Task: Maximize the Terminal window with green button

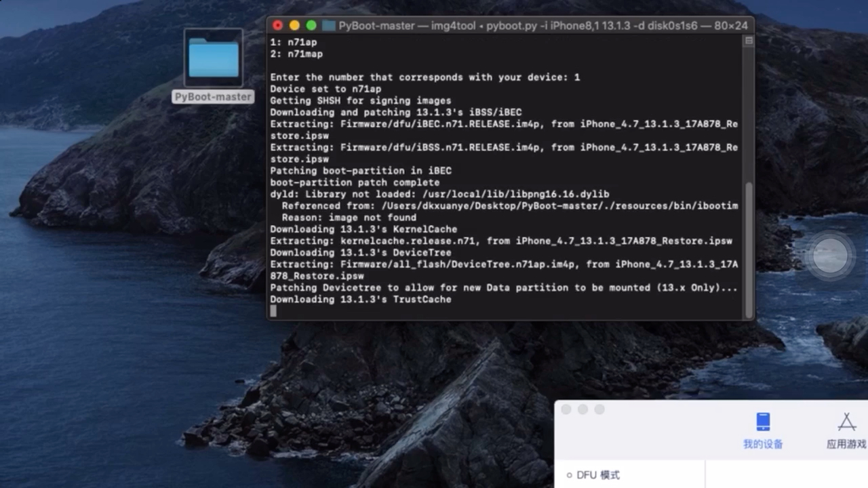Action: pos(311,26)
